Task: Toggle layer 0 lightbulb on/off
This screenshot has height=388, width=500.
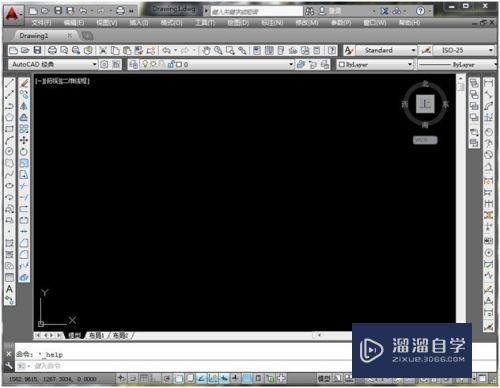Action: coord(145,64)
